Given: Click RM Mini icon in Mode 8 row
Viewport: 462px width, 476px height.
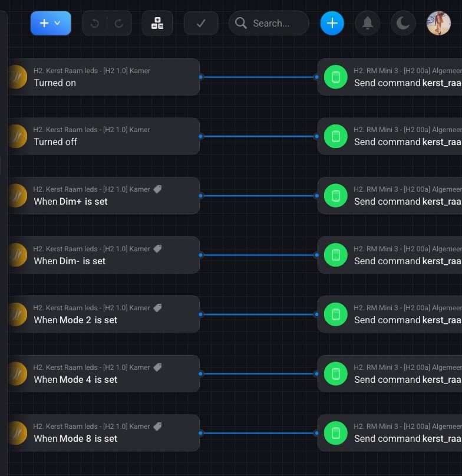Looking at the screenshot, I should [335, 433].
